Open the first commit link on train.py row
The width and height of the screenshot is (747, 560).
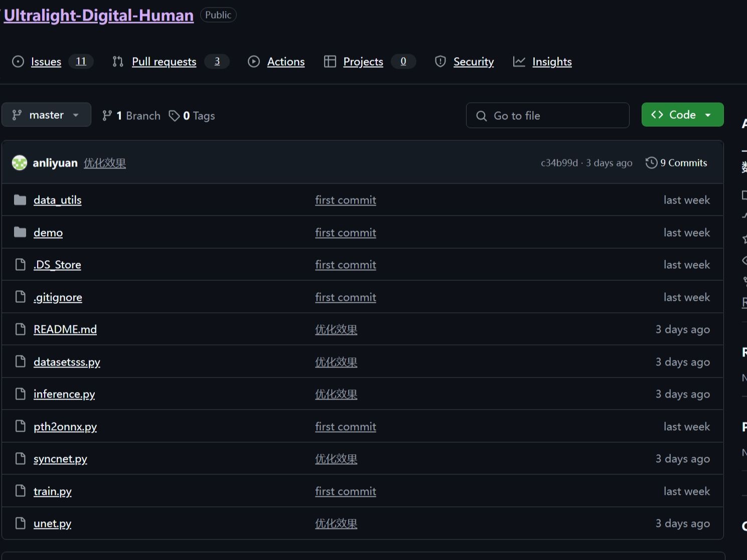point(346,491)
